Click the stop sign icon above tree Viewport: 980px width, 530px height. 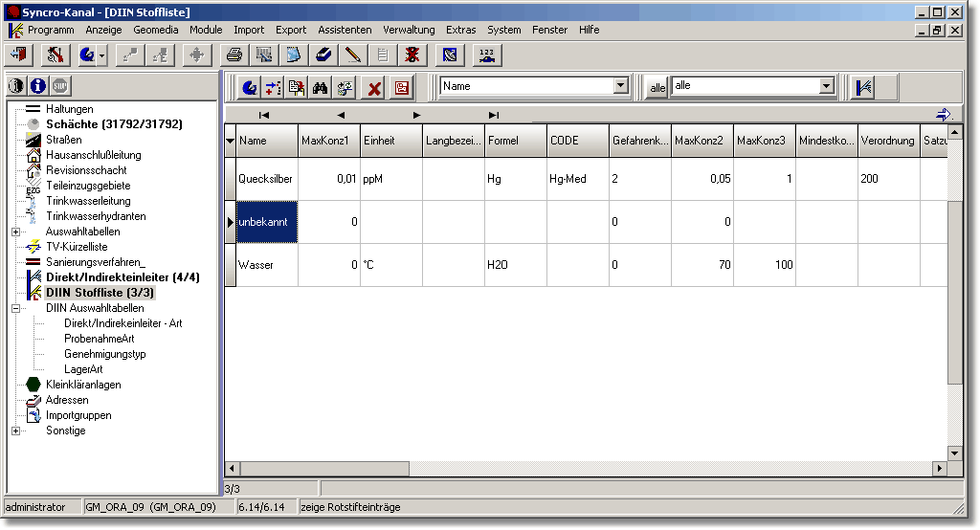point(60,86)
